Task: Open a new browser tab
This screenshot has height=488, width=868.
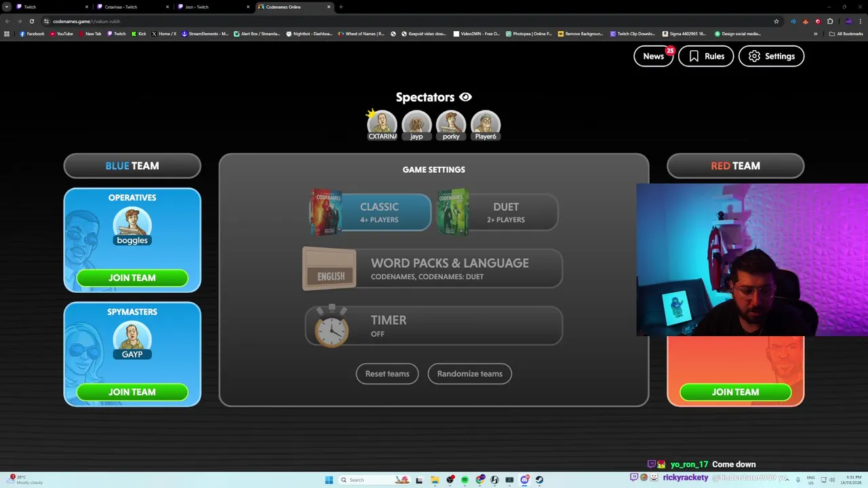Action: click(x=341, y=7)
